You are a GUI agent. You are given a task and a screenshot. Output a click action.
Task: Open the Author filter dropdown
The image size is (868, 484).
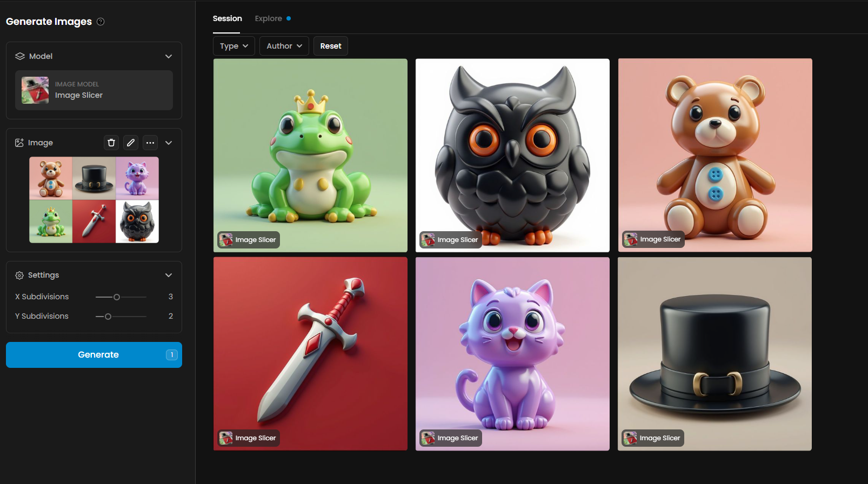point(284,46)
